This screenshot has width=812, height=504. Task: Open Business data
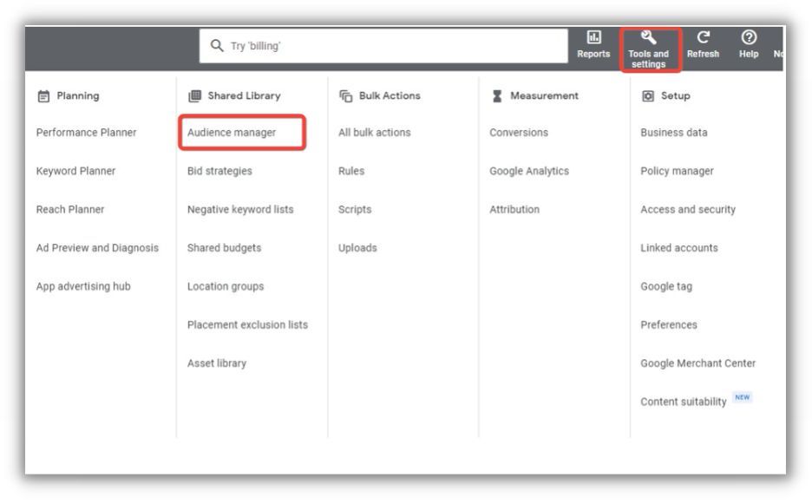674,133
